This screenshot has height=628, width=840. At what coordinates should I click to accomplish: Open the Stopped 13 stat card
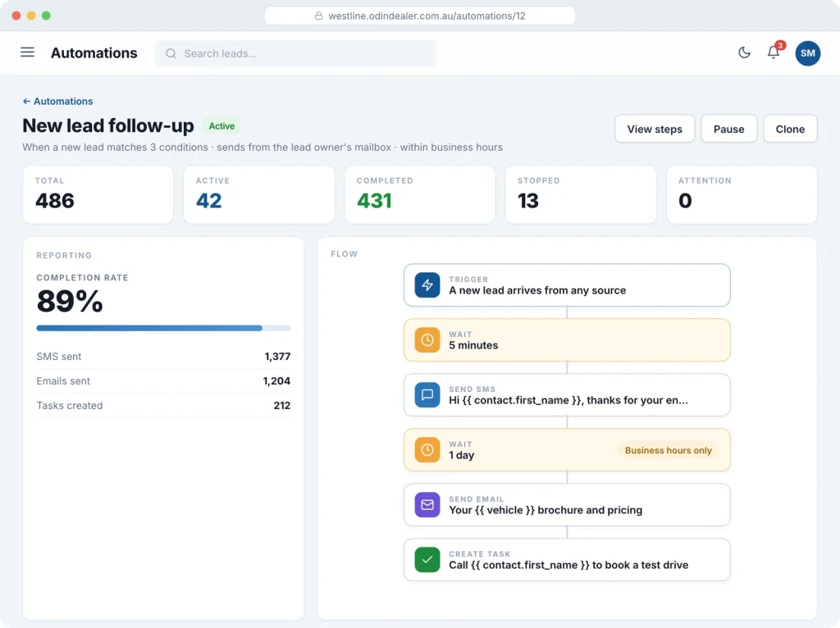point(581,194)
